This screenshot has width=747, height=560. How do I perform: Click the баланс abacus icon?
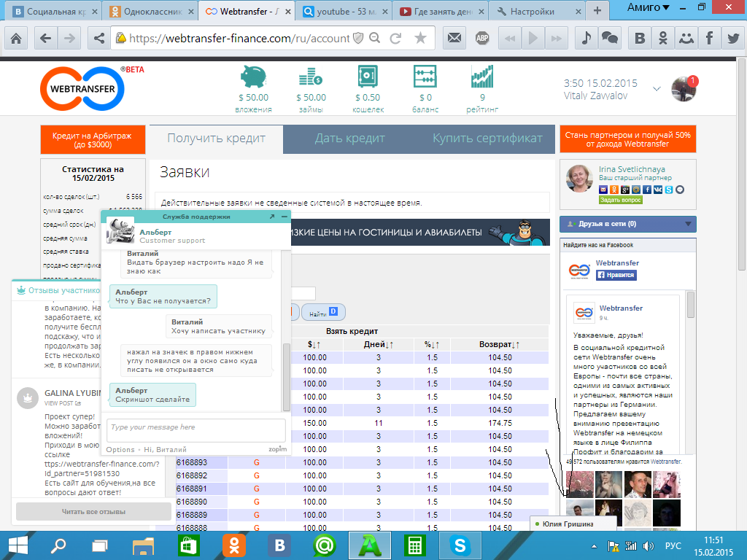pos(425,77)
